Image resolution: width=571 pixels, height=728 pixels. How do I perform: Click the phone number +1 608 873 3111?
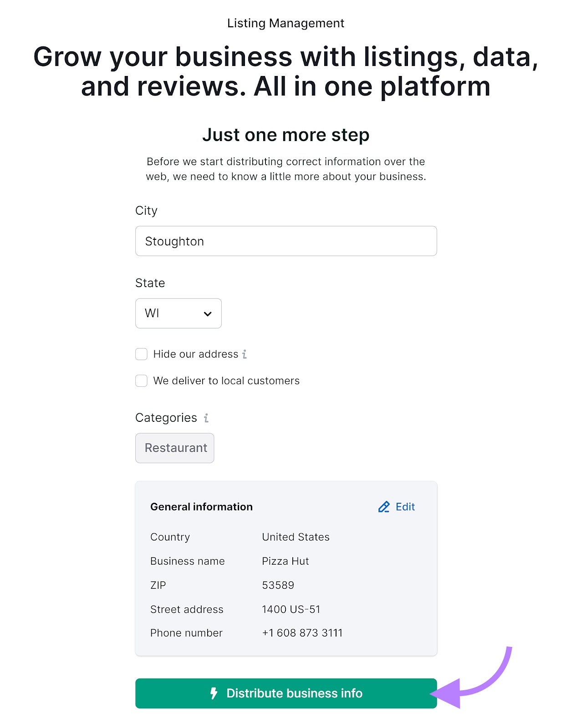coord(302,632)
